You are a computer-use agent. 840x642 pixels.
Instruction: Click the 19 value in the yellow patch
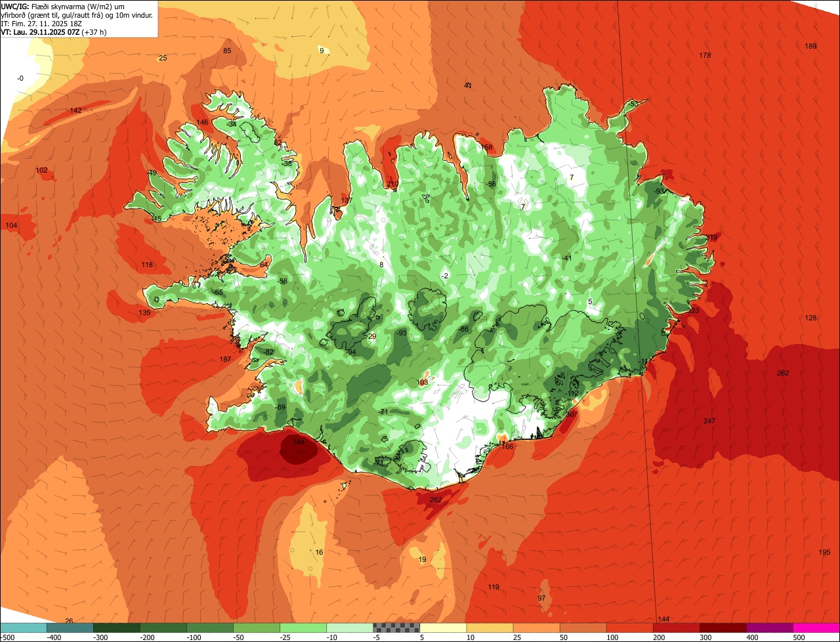click(x=422, y=559)
